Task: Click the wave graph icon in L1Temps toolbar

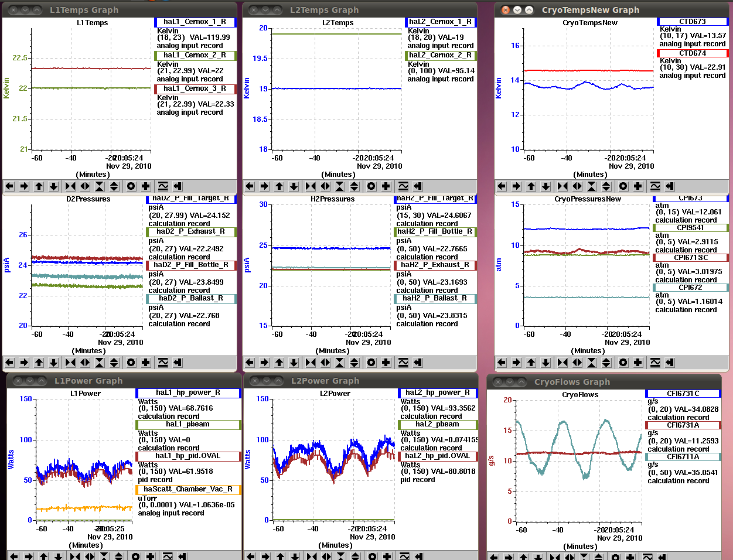Action: (x=163, y=186)
